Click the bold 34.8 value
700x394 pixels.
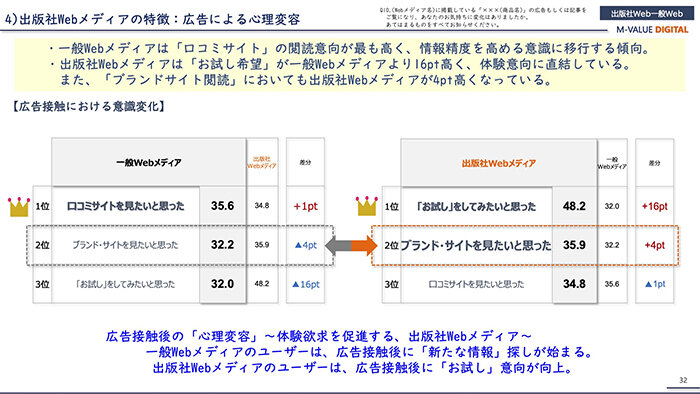[x=574, y=284]
